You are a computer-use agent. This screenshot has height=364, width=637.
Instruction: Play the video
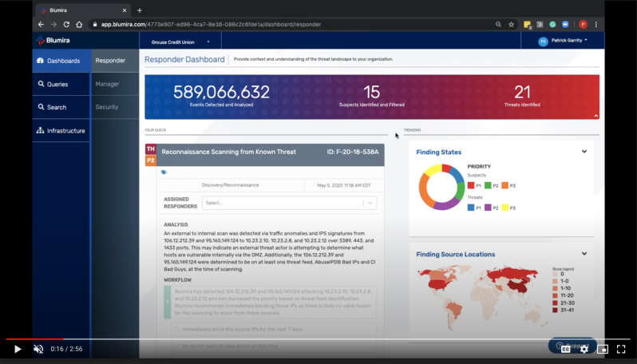click(x=18, y=349)
